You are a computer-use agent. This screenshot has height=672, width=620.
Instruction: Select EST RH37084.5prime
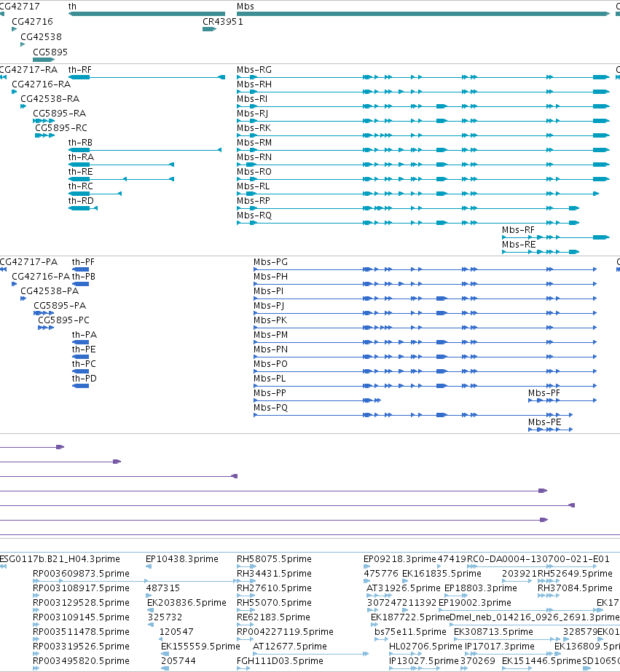click(549, 596)
